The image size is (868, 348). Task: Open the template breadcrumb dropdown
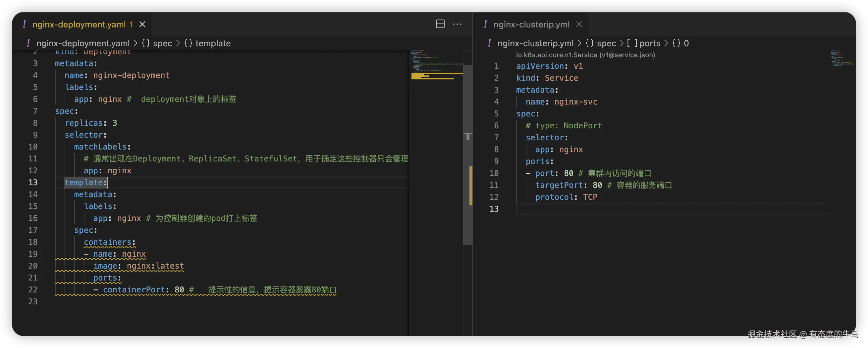click(213, 43)
